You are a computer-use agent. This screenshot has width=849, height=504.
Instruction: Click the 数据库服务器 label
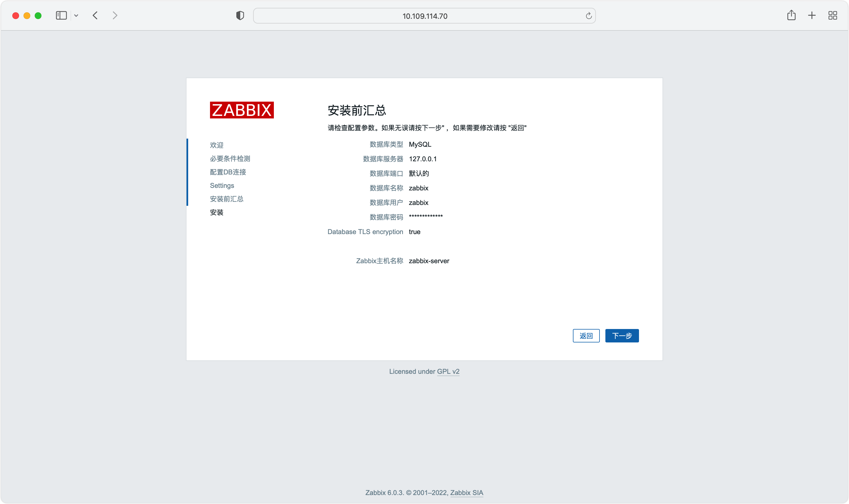click(383, 159)
